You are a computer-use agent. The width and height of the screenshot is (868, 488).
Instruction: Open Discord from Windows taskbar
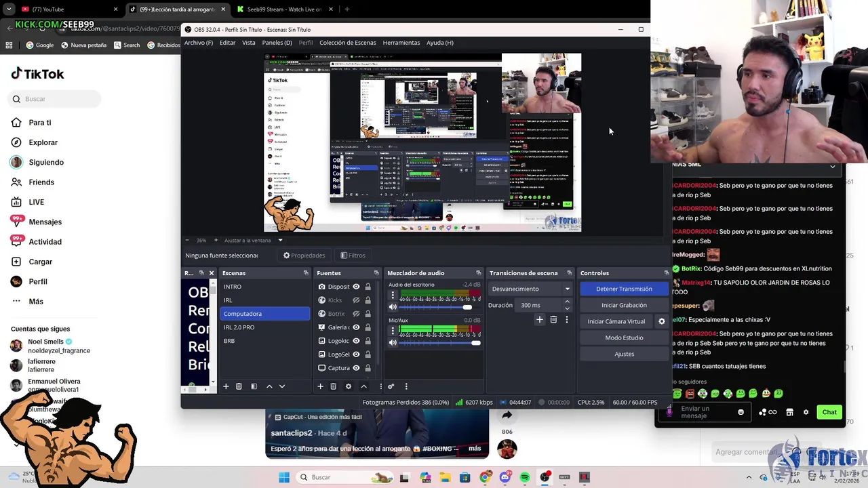pyautogui.click(x=505, y=477)
